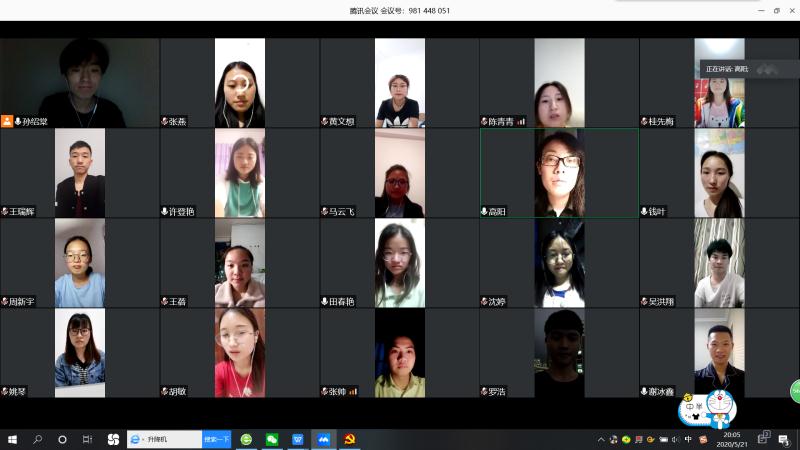
Task: Expand the hidden system tray icons
Action: (601, 439)
